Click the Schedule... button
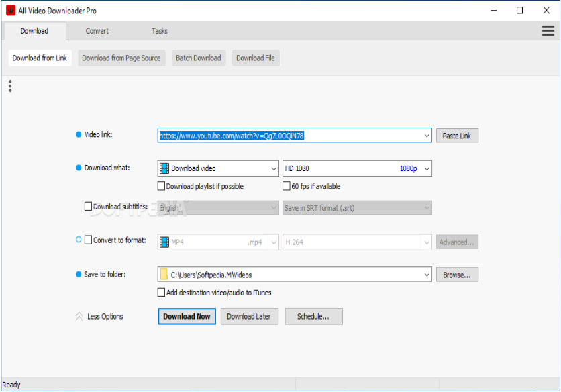Screen dimensions: 561x392 point(313,316)
